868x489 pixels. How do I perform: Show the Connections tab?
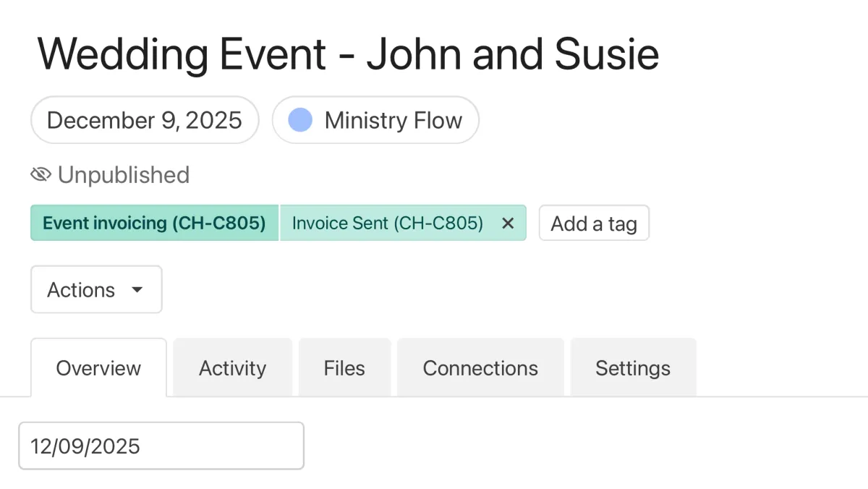coord(480,368)
